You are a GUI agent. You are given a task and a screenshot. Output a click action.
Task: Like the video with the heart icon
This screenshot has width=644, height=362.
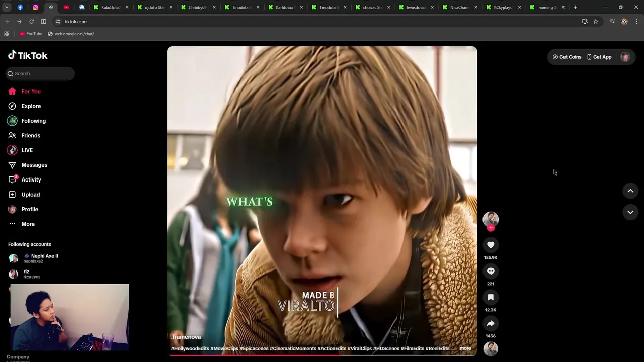491,245
